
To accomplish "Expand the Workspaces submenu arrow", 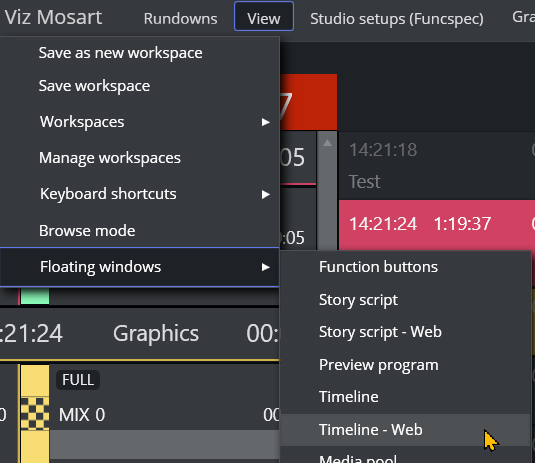I will point(265,122).
